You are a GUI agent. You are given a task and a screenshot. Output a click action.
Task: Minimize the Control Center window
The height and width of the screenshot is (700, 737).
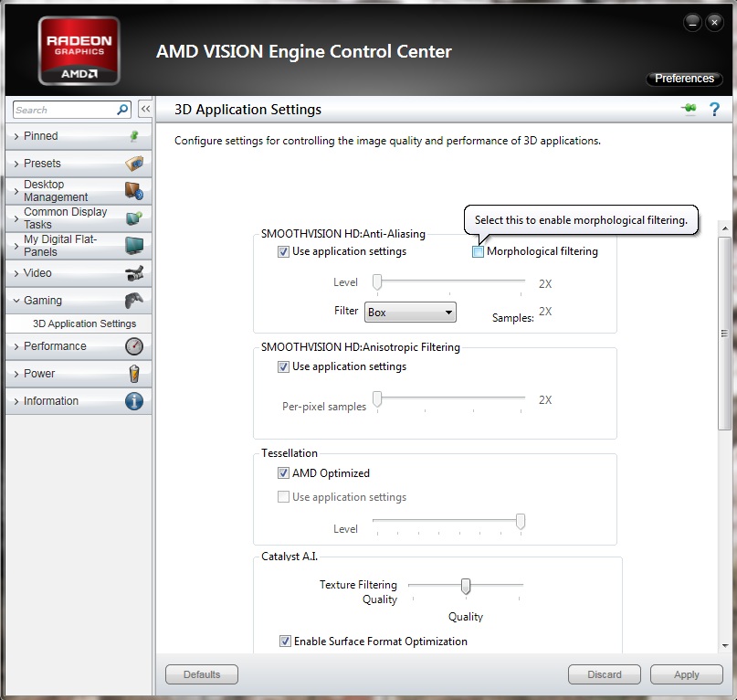693,22
